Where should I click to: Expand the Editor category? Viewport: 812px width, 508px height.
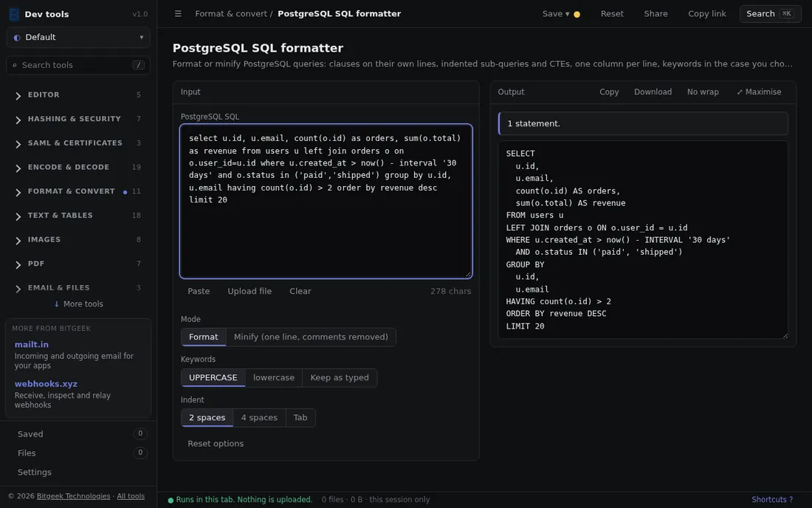(x=78, y=95)
